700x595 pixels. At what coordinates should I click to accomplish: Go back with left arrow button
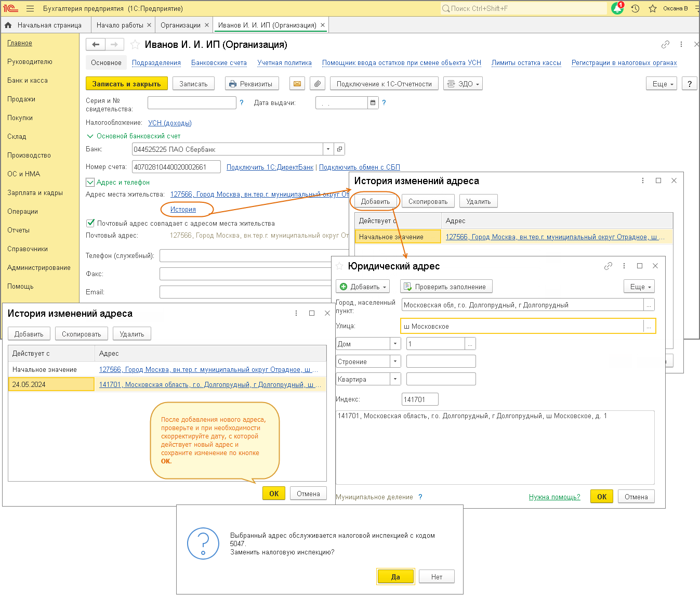tap(96, 45)
